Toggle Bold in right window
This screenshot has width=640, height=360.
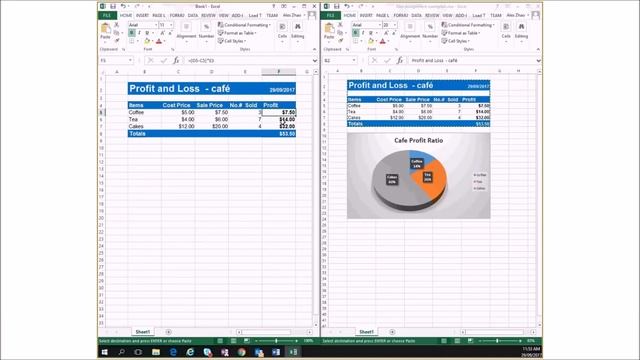[x=355, y=33]
